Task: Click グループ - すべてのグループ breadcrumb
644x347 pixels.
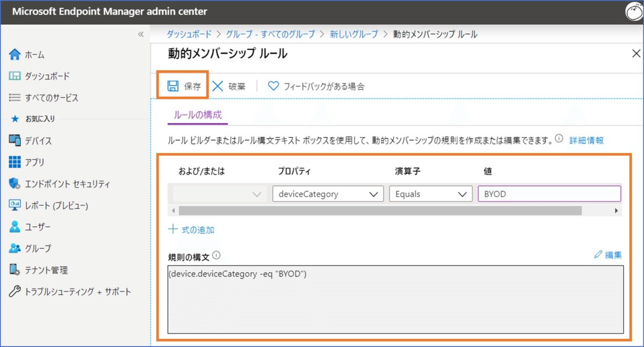Action: click(x=270, y=34)
